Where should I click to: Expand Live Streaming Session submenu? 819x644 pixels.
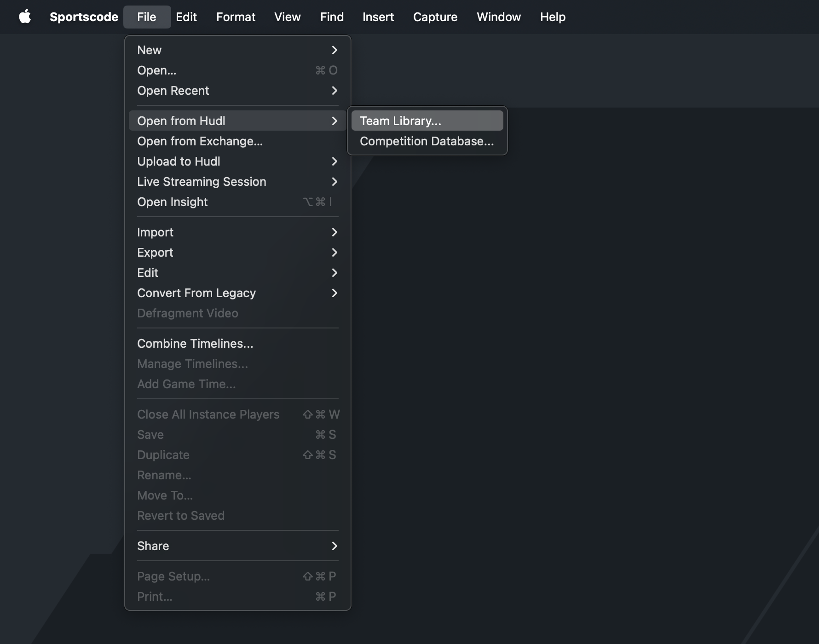(237, 182)
